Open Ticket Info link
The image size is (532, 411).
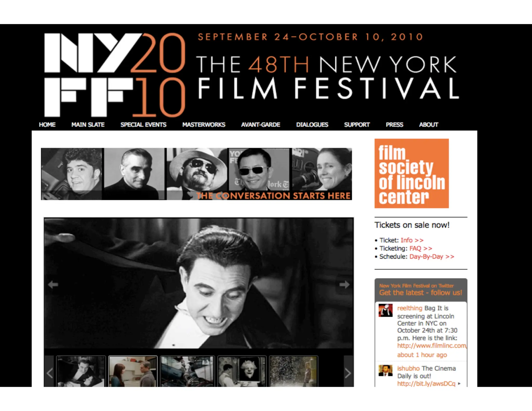point(412,240)
